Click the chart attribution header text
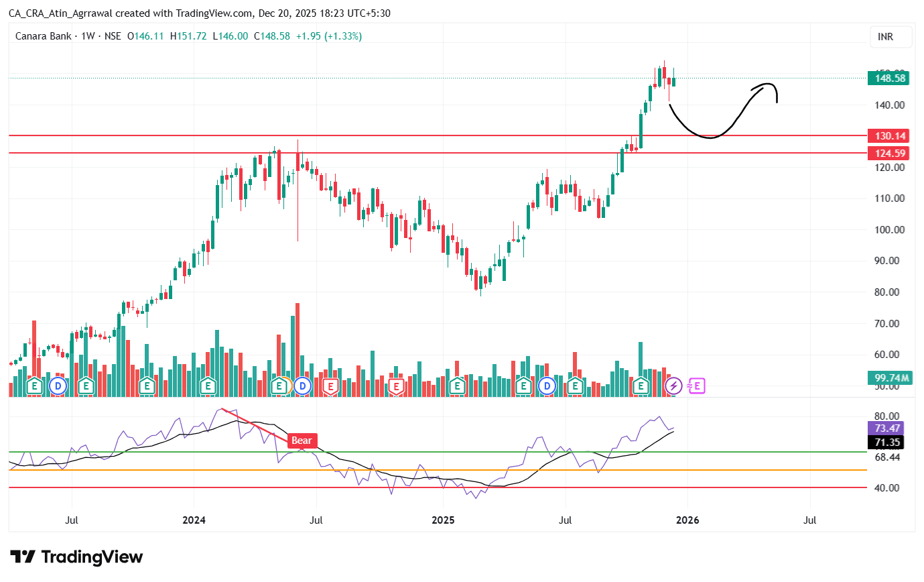The width and height of the screenshot is (924, 582). pyautogui.click(x=200, y=13)
